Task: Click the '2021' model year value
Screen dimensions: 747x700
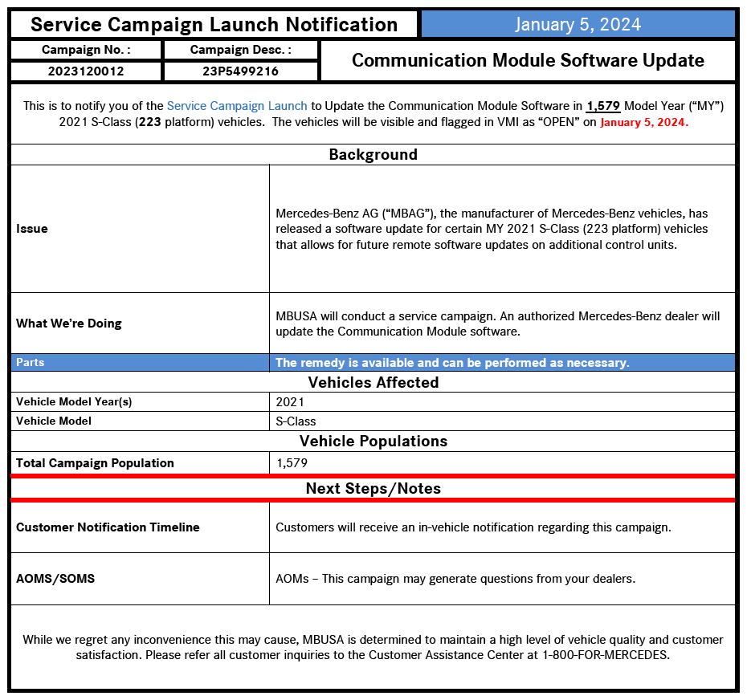Action: [290, 402]
